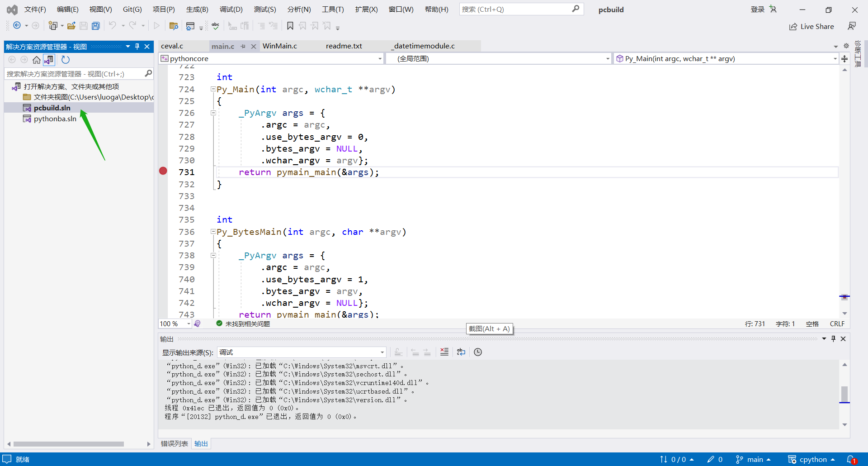Image resolution: width=868 pixels, height=466 pixels.
Task: Switch to the WinMain.c tab
Action: click(279, 46)
